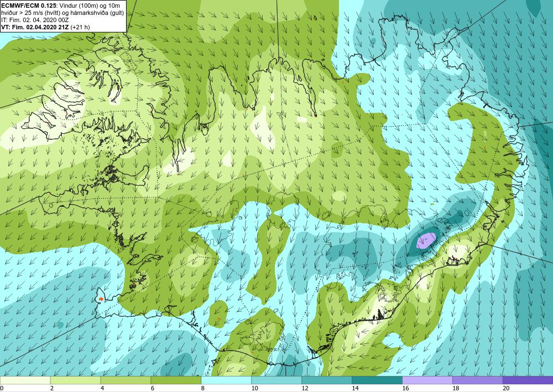The height and width of the screenshot is (392, 553).
Task: Click the legend scale label '20'
Action: (506, 389)
